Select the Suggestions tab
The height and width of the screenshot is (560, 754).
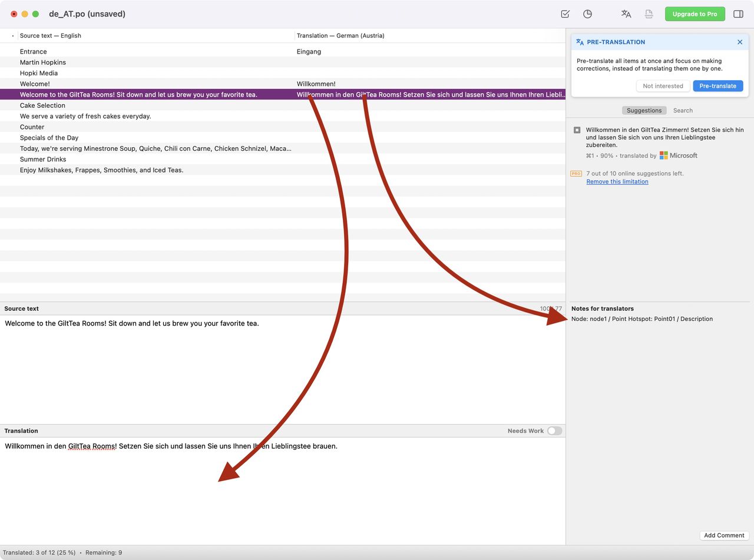[644, 111]
